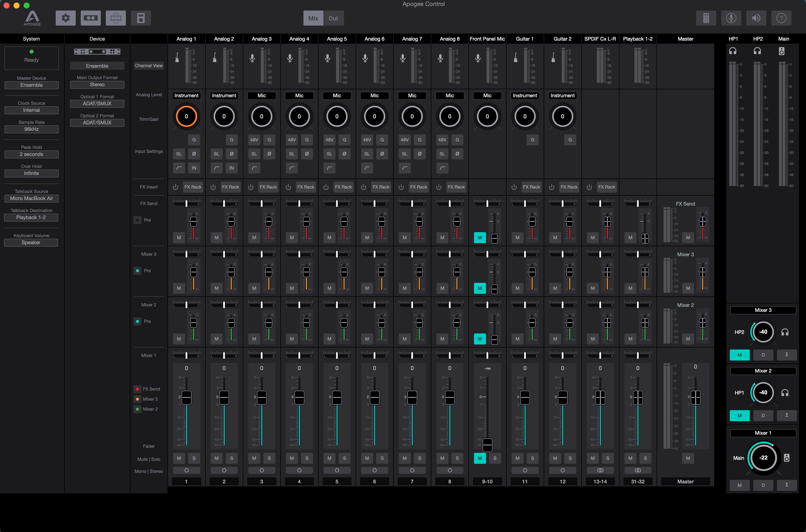This screenshot has height=532, width=806.
Task: Click the HP1 sum Σ button
Action: coord(787,415)
